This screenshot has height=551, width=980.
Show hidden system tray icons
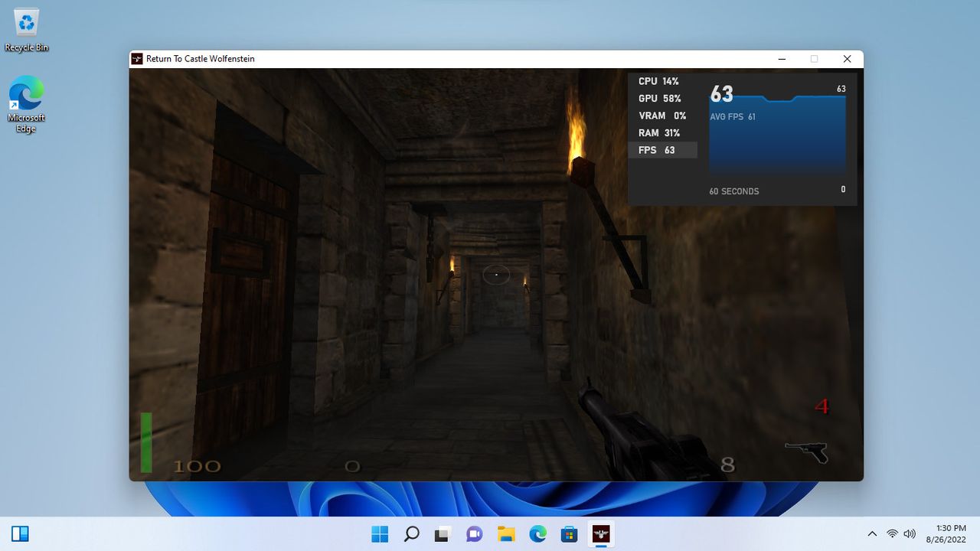point(872,534)
